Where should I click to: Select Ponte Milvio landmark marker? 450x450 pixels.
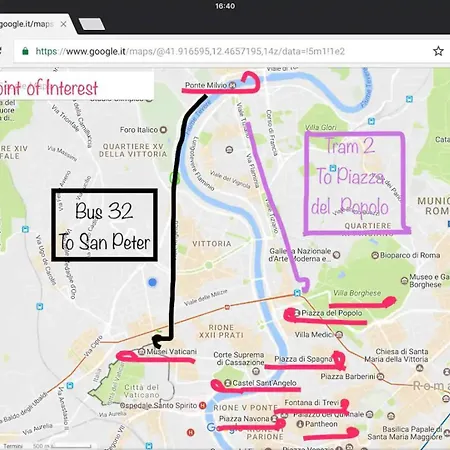point(233,85)
